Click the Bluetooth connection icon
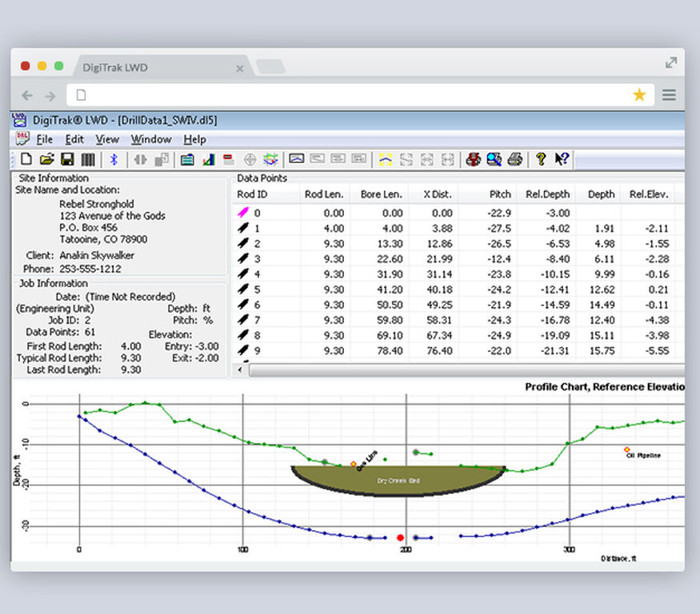The width and height of the screenshot is (700, 614). [114, 159]
